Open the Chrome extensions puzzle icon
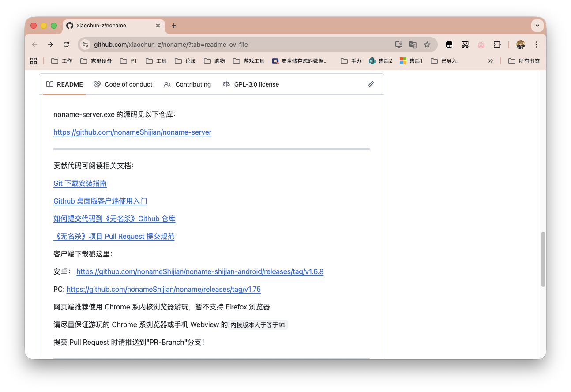 pyautogui.click(x=497, y=45)
